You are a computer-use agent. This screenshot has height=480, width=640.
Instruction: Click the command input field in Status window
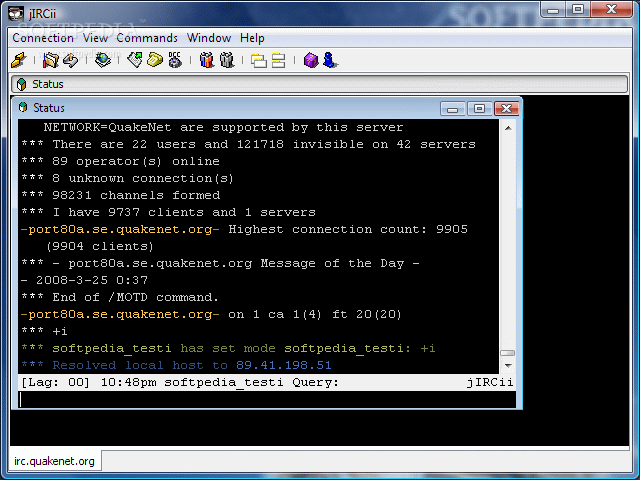(x=267, y=399)
